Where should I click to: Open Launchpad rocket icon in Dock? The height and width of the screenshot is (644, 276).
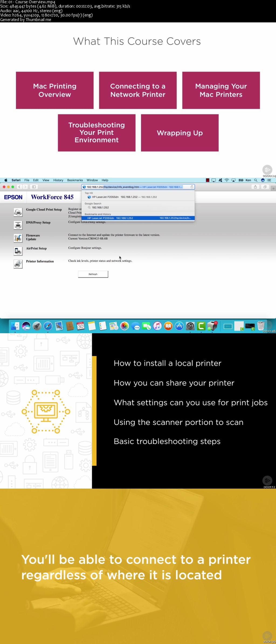(x=37, y=326)
